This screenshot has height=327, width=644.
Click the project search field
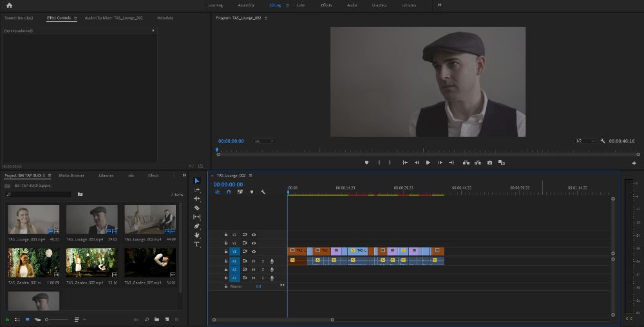(39, 195)
